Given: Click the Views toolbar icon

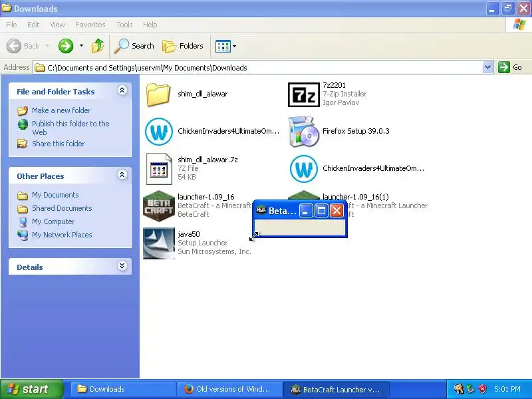Looking at the screenshot, I should click(223, 46).
